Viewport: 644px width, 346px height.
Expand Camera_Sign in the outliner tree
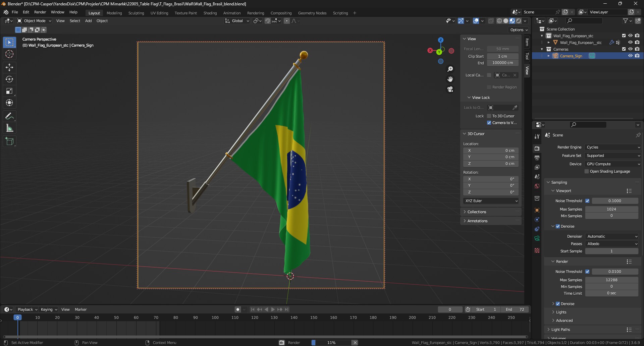[548, 56]
